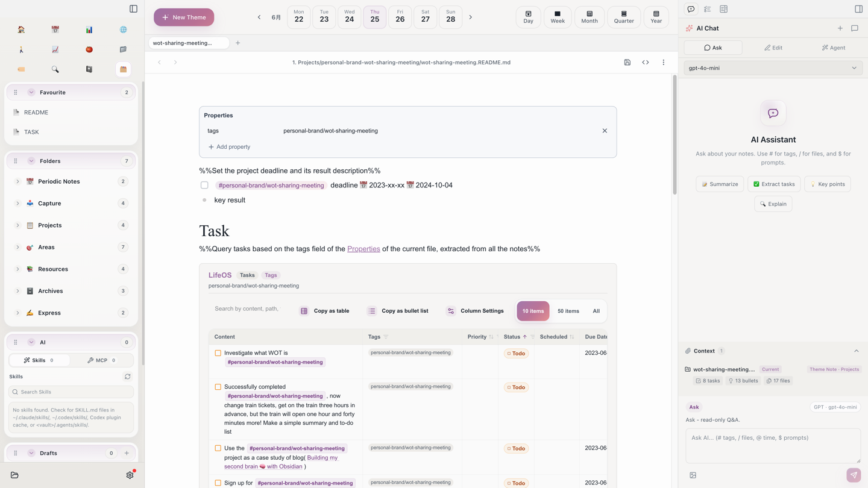Follow the Properties link in Task description
868x488 pixels.
[x=363, y=249]
